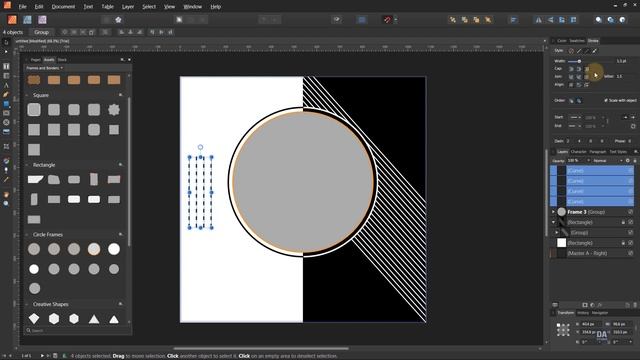The width and height of the screenshot is (640, 360).
Task: Click the Move to Back arrange icon
Action: [x=453, y=20]
